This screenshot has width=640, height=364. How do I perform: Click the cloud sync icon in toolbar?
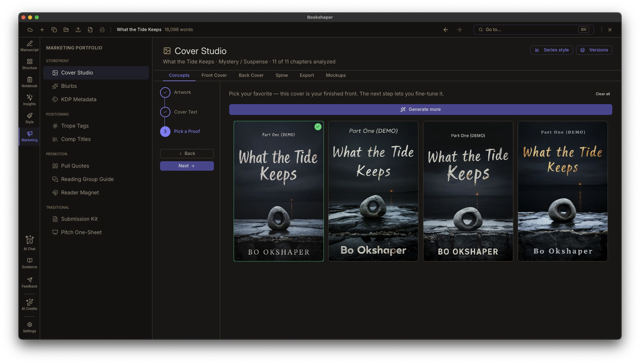30,30
